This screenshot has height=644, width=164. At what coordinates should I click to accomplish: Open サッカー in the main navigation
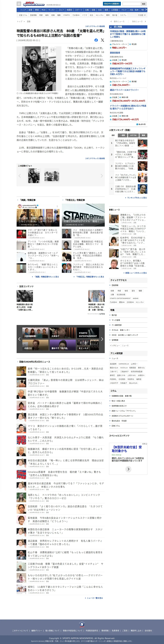(52, 10)
